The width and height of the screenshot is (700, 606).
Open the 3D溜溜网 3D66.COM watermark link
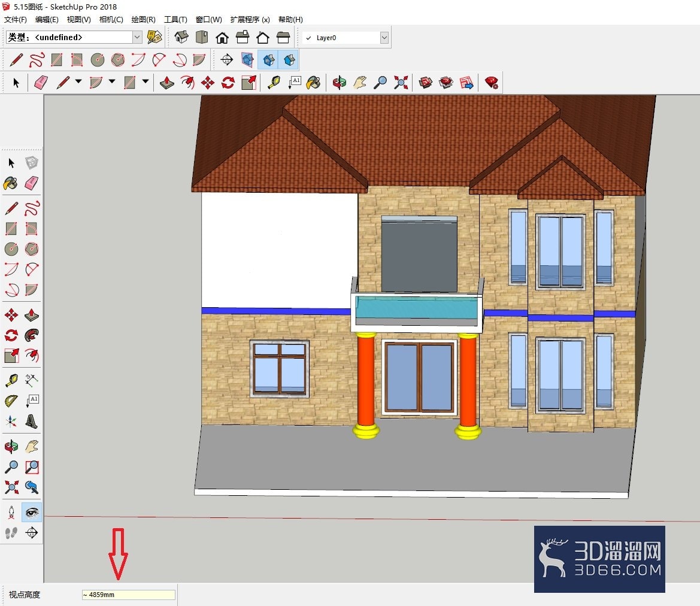click(x=599, y=559)
